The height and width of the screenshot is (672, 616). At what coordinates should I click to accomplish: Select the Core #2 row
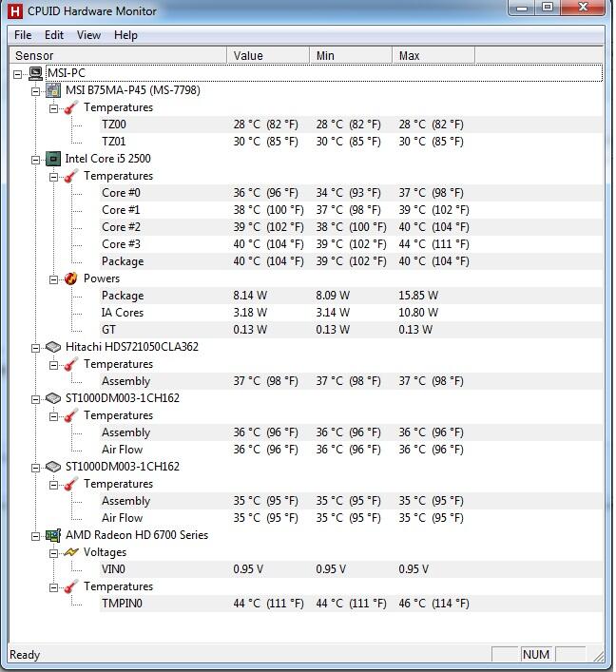[351, 227]
